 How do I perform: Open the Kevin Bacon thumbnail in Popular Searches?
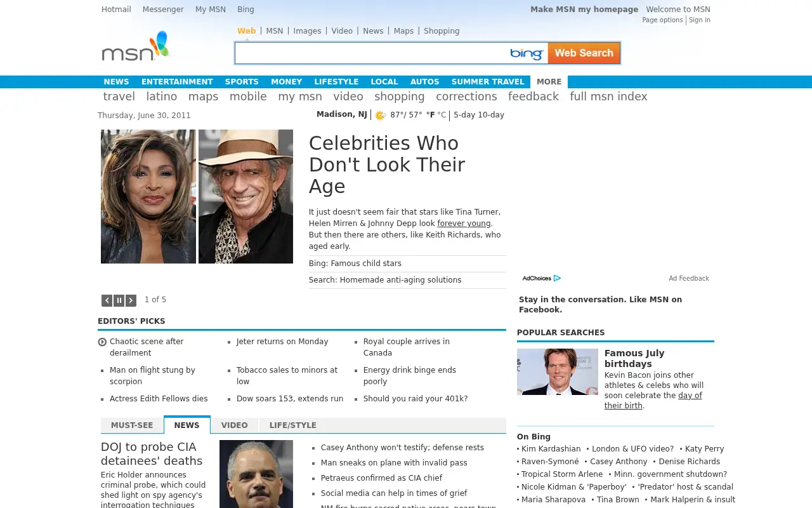[x=558, y=371]
